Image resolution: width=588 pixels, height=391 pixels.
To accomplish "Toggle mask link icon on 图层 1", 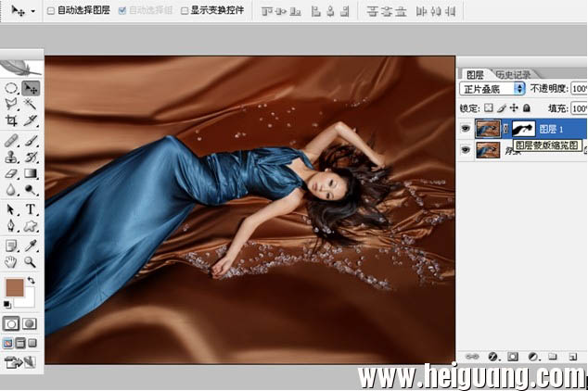I will [505, 129].
